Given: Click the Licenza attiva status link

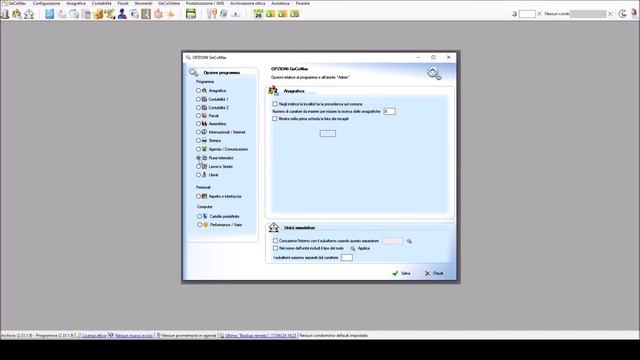Looking at the screenshot, I should (x=94, y=336).
